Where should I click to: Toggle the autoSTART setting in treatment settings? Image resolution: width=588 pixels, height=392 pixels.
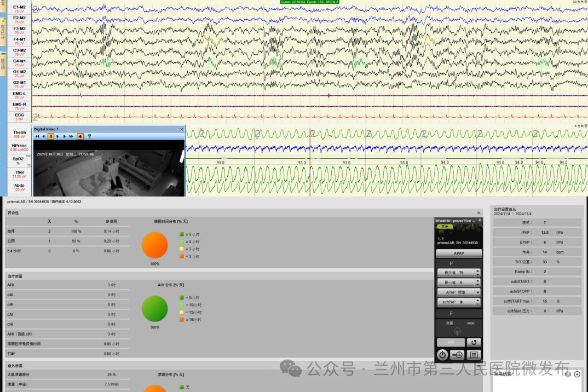click(545, 281)
